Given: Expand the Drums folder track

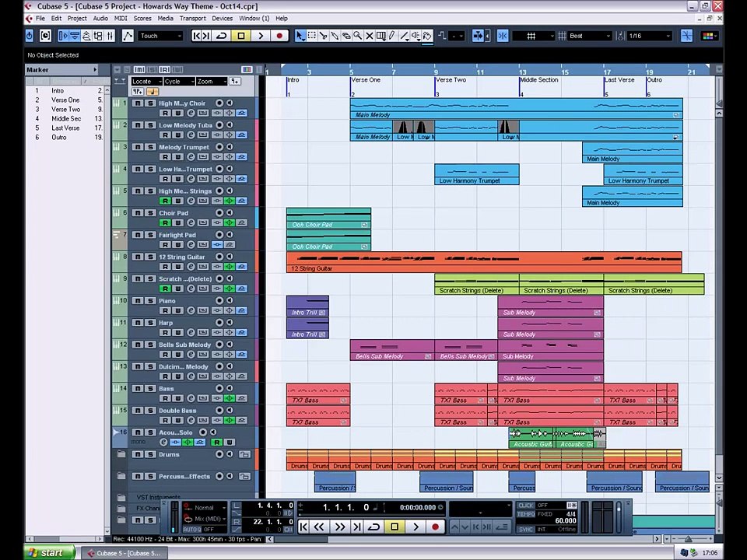Looking at the screenshot, I should 121,454.
